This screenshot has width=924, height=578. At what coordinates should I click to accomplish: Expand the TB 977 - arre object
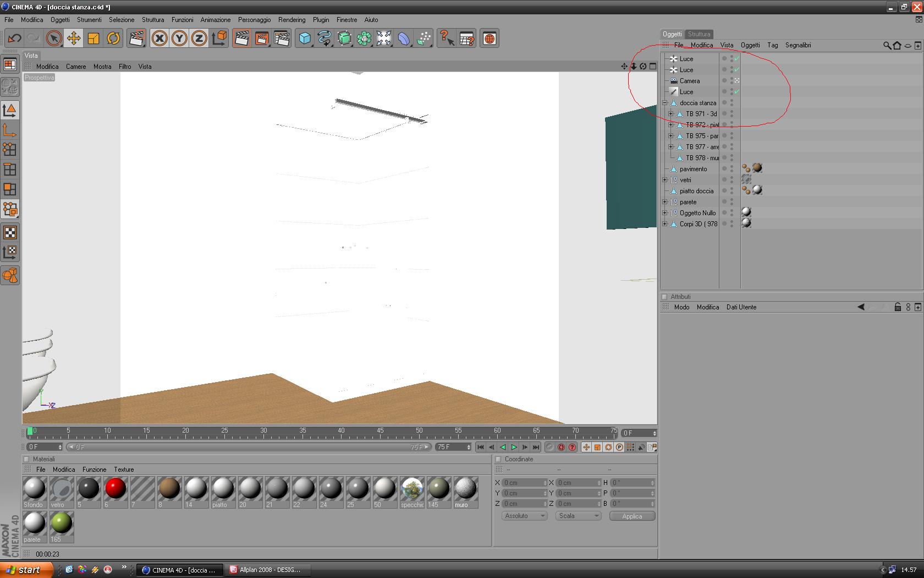(671, 147)
